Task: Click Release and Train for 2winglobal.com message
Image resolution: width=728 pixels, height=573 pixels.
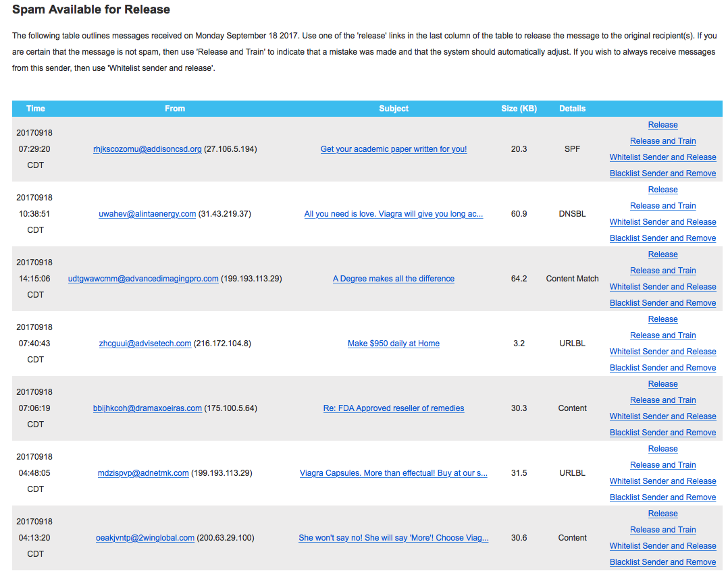Action: (662, 530)
